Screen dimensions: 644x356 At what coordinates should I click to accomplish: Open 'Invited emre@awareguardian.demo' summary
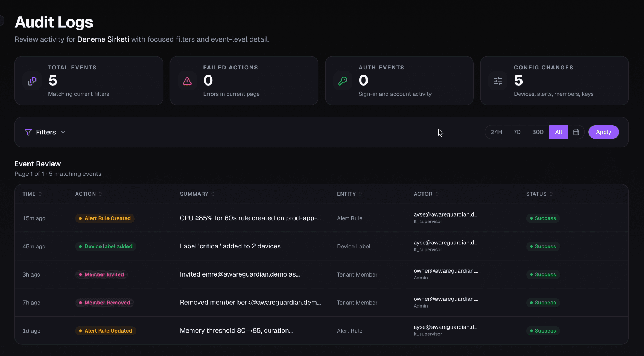pos(240,274)
